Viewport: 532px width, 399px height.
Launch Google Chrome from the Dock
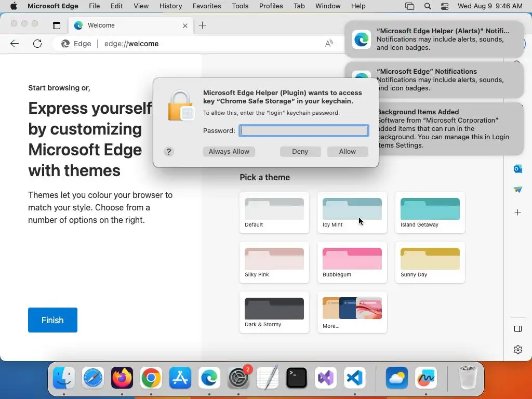(151, 378)
